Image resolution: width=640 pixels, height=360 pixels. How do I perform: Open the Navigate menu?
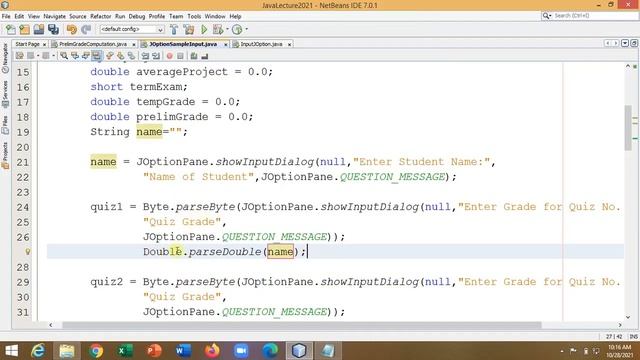click(x=54, y=16)
